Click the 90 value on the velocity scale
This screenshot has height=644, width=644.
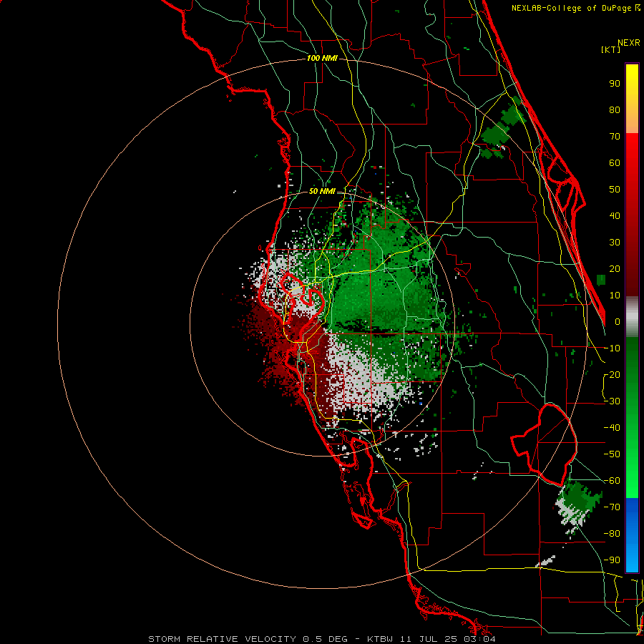[x=615, y=84]
